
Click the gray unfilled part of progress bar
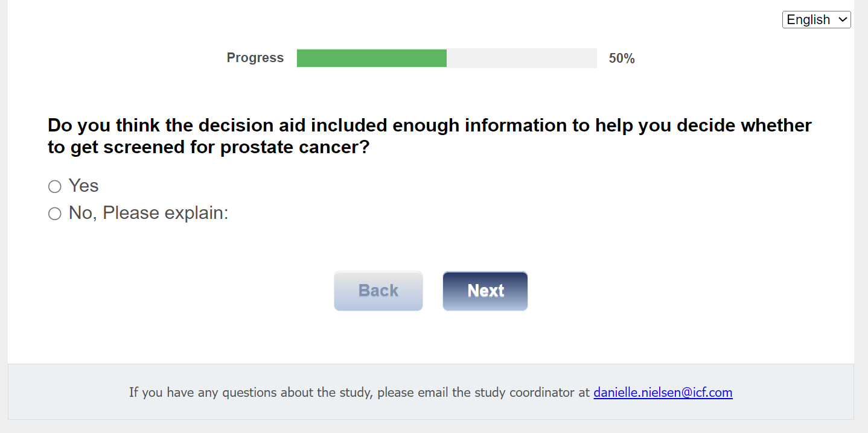[x=522, y=58]
